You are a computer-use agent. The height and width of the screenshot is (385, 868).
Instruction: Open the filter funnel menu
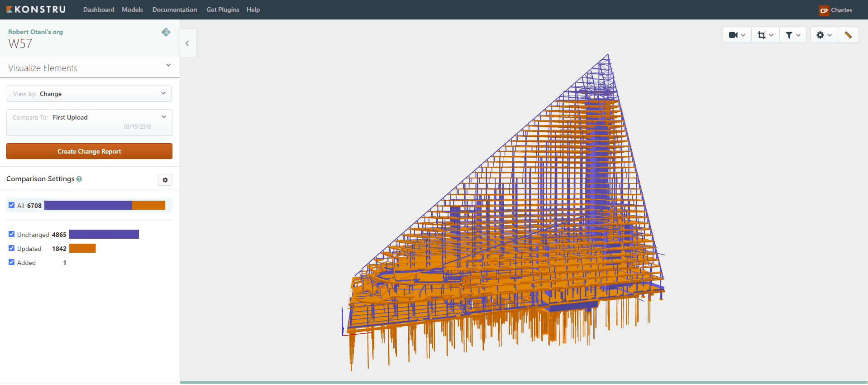coord(793,35)
